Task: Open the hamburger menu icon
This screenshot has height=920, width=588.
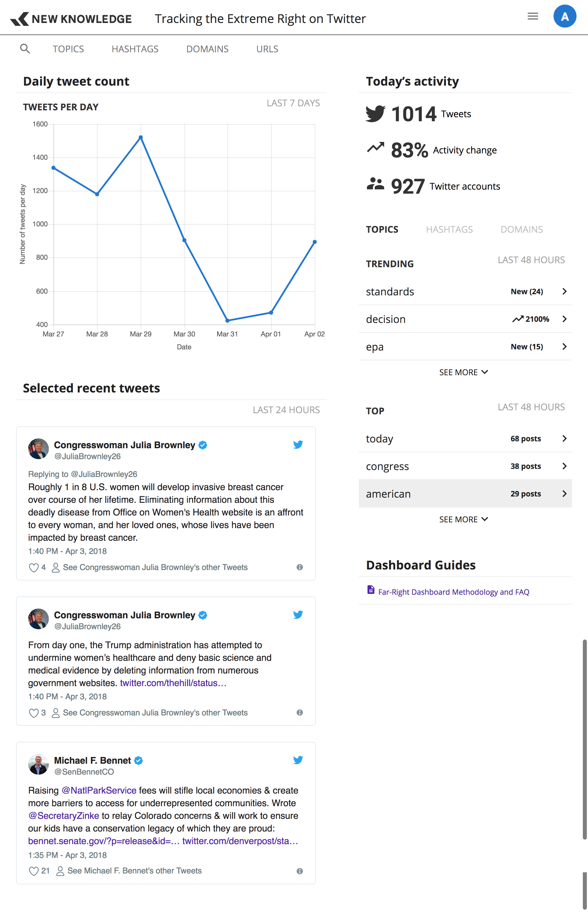Action: (x=533, y=16)
